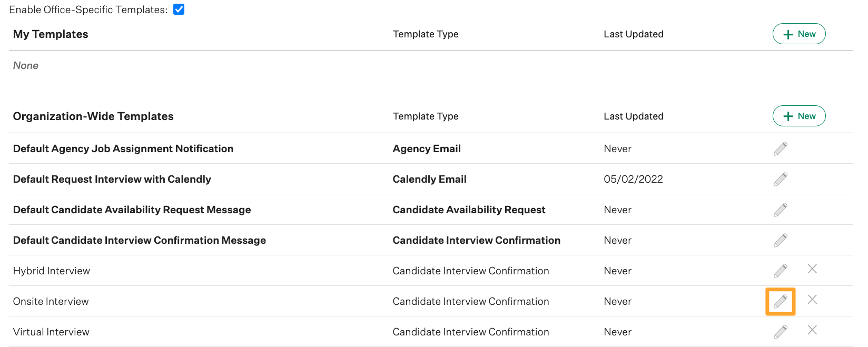
Task: Click Default Agency Job Assignment Notification name
Action: tap(123, 149)
